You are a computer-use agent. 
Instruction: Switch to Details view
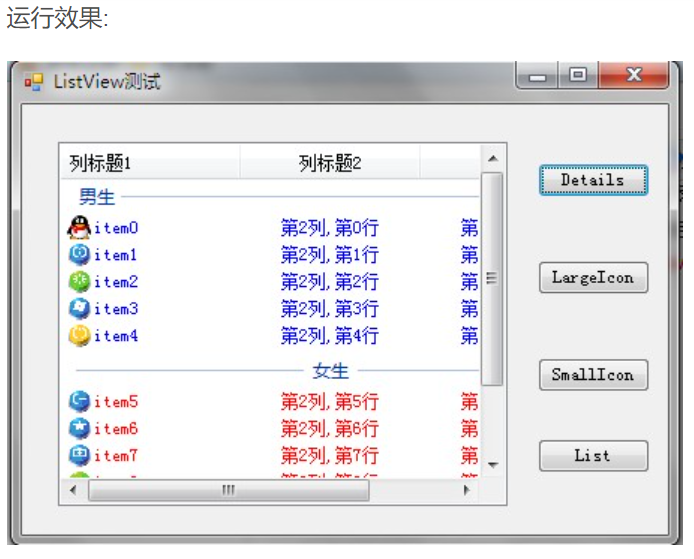(x=593, y=180)
